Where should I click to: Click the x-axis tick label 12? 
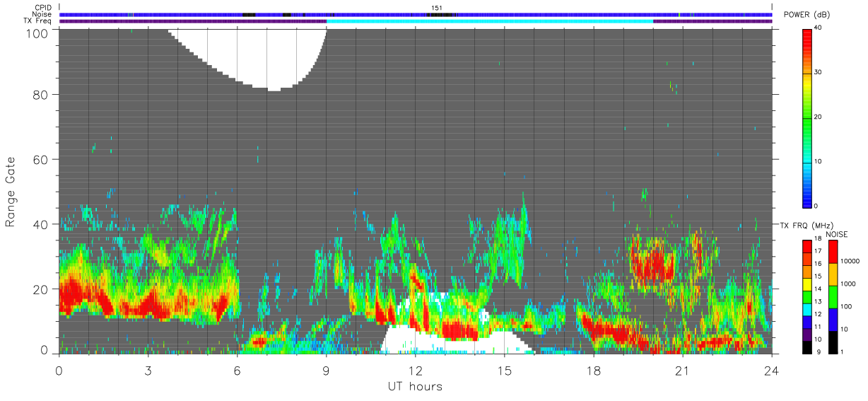pyautogui.click(x=415, y=370)
